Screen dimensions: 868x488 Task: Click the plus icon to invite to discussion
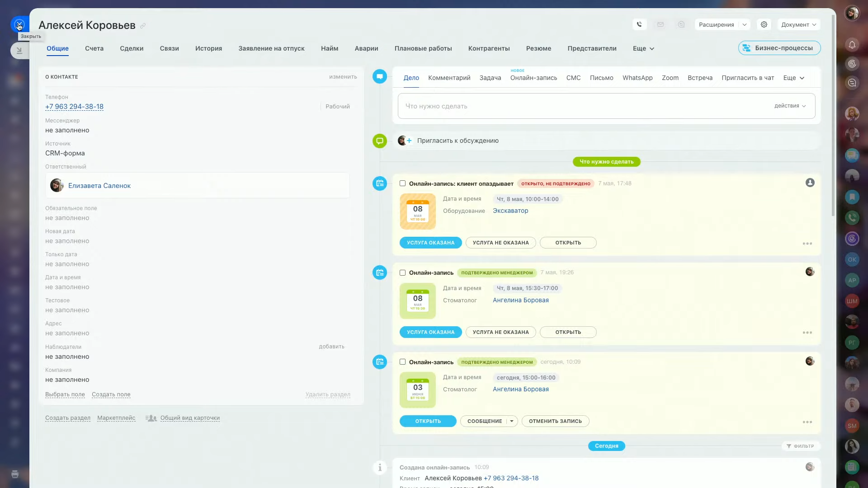(409, 141)
